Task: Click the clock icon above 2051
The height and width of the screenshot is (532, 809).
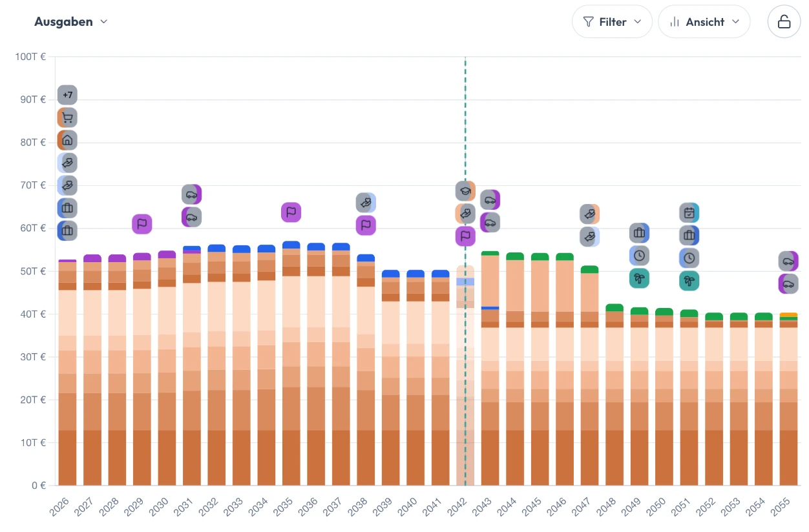Action: pyautogui.click(x=689, y=258)
